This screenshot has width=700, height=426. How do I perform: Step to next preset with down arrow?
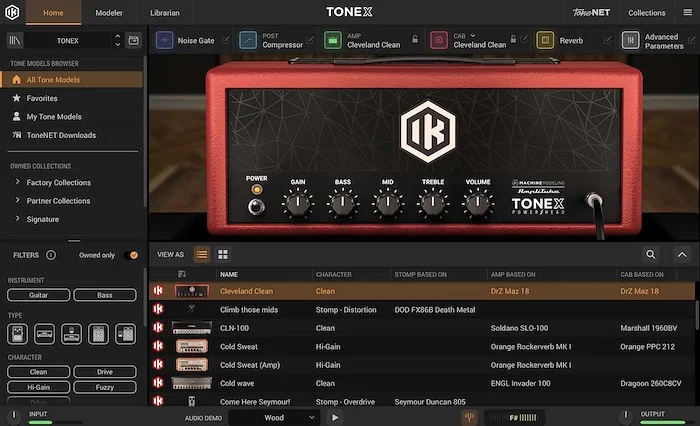[x=117, y=45]
